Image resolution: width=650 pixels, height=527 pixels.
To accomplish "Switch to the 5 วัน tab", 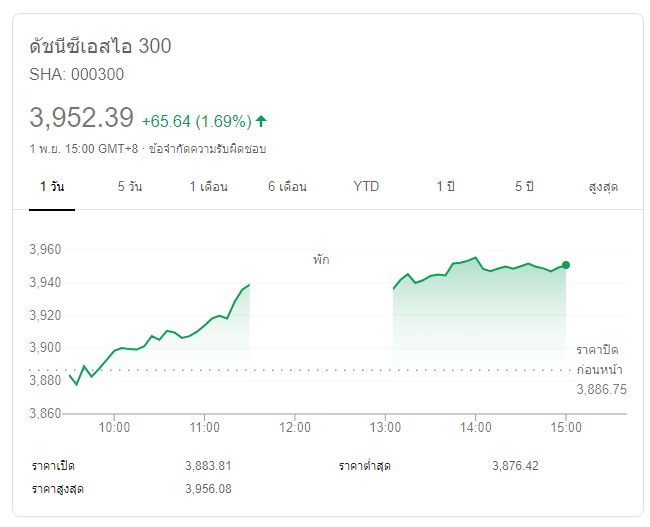I will (x=130, y=187).
